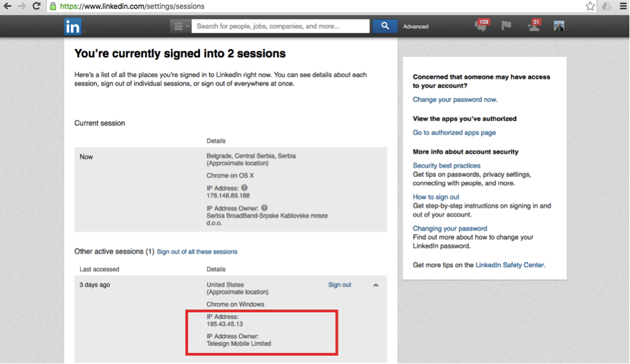Click the Current session heading
The image size is (630, 364).
click(99, 123)
